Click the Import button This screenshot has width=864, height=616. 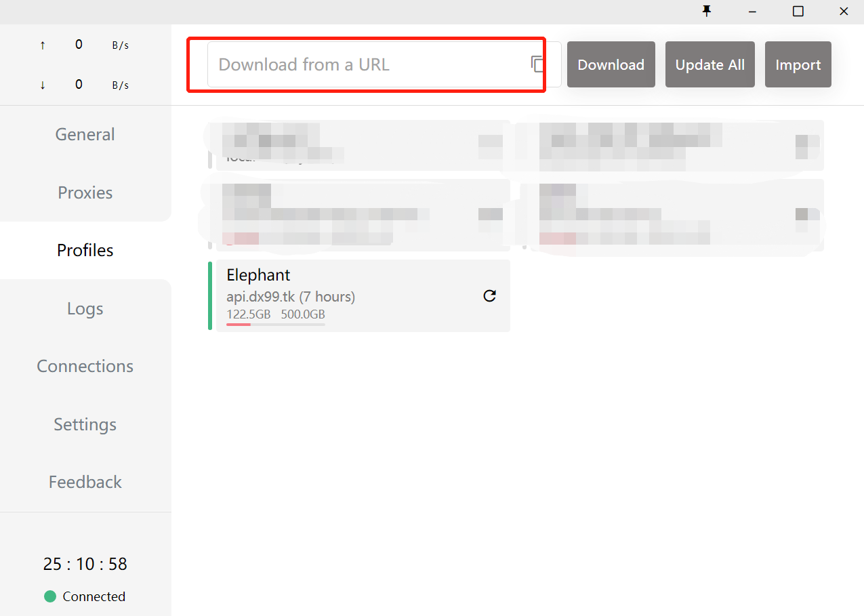click(x=798, y=64)
